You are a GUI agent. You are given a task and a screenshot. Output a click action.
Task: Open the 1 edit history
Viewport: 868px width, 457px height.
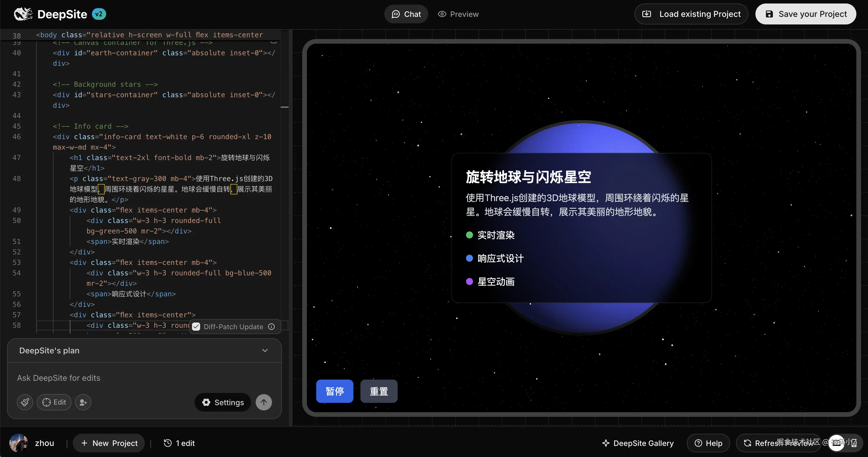tap(179, 443)
